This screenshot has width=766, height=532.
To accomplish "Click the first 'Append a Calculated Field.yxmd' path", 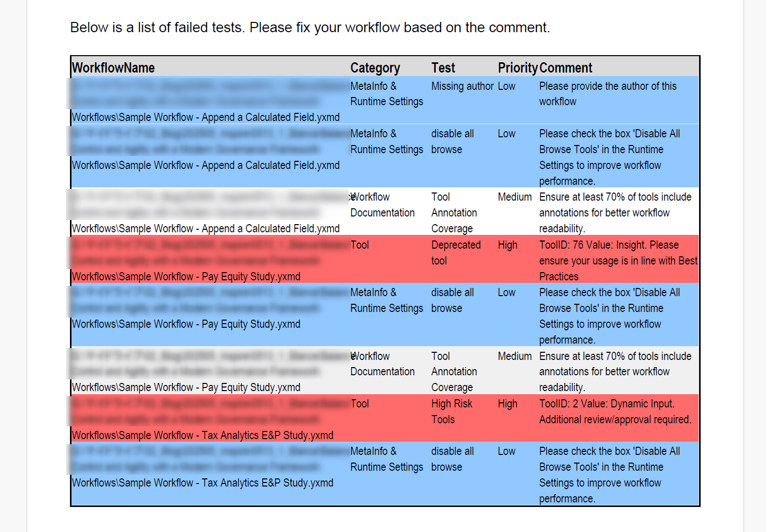I will [206, 117].
